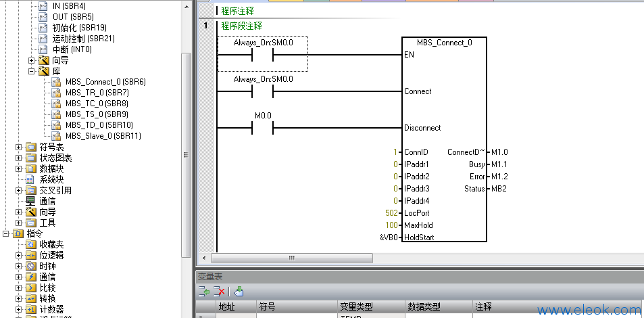Click the ConnID input value 1
Viewport: 644px width, 318px height.
click(395, 152)
